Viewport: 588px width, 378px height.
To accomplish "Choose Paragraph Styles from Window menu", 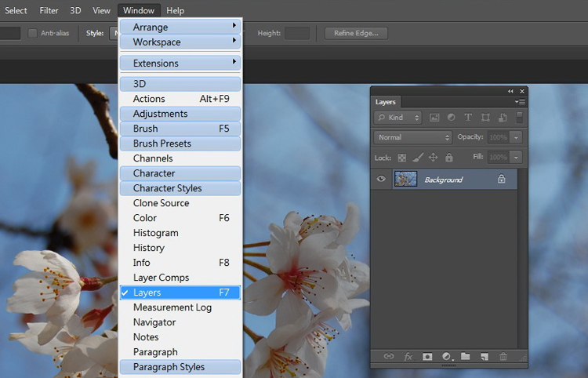I will coord(180,367).
